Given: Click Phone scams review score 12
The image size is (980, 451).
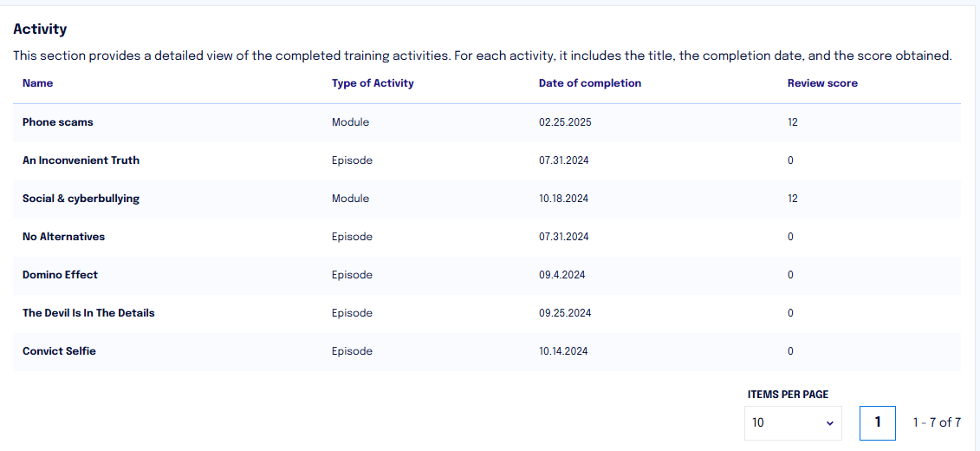Looking at the screenshot, I should [793, 122].
